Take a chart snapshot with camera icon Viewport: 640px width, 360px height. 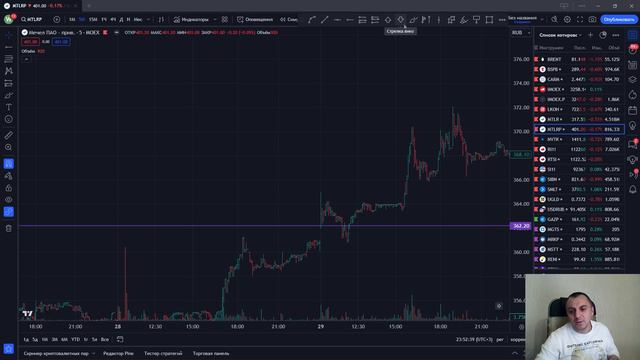pos(592,20)
